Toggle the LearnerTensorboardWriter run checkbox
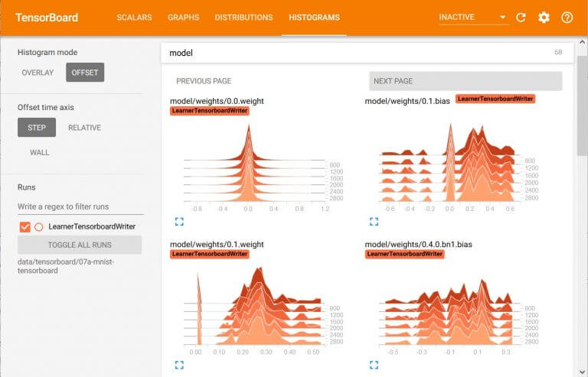 (25, 226)
